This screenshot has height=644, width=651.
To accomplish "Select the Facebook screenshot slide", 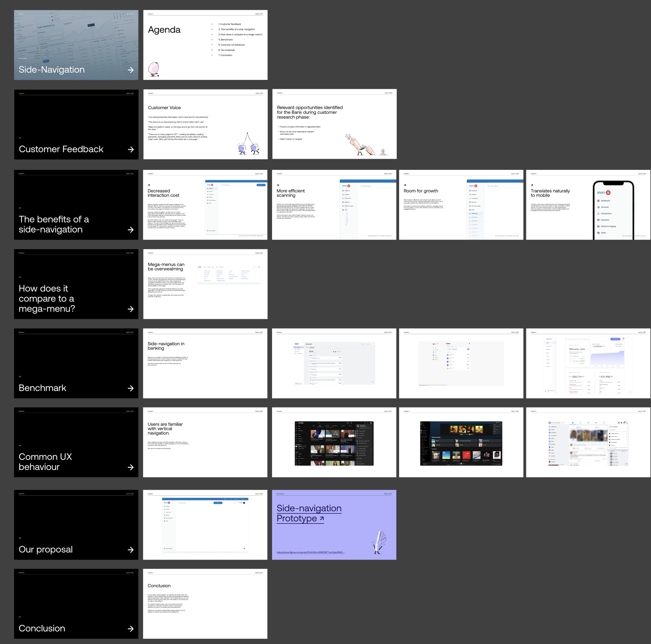I will (x=588, y=442).
